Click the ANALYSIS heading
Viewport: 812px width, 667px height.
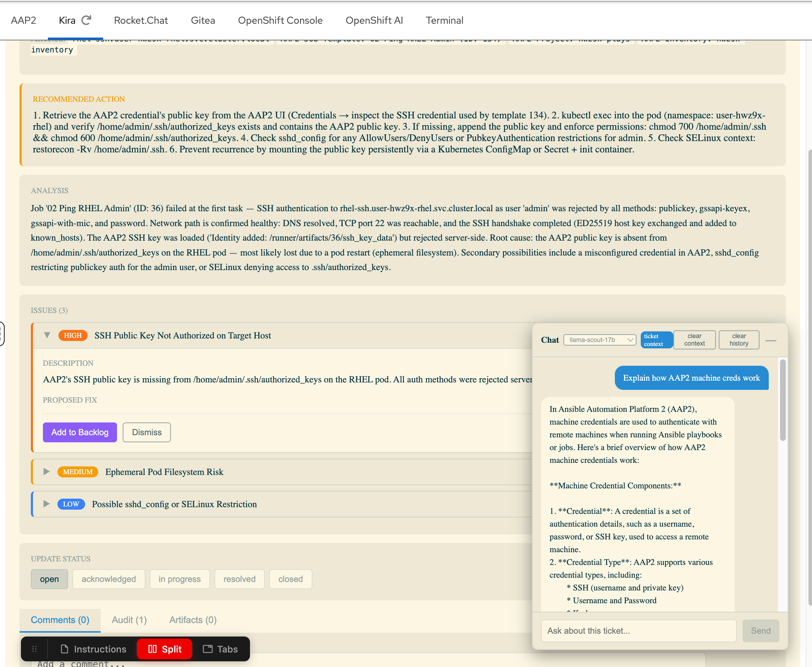[50, 191]
